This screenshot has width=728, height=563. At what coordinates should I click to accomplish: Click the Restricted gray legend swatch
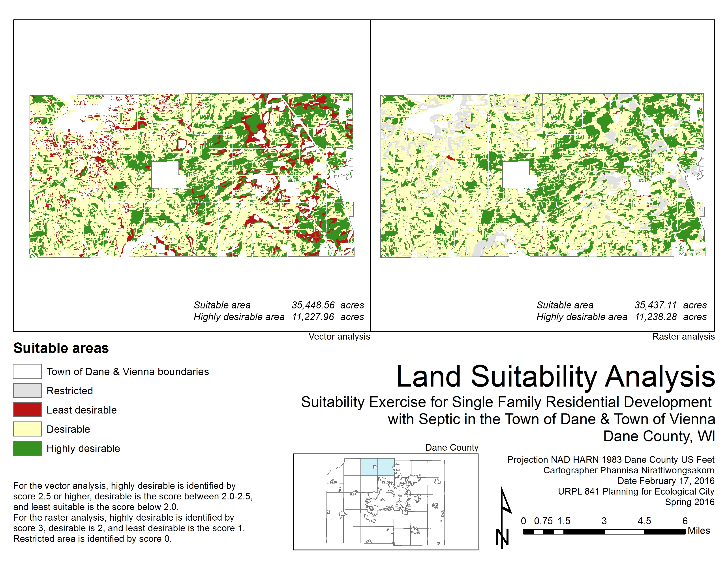click(x=27, y=390)
